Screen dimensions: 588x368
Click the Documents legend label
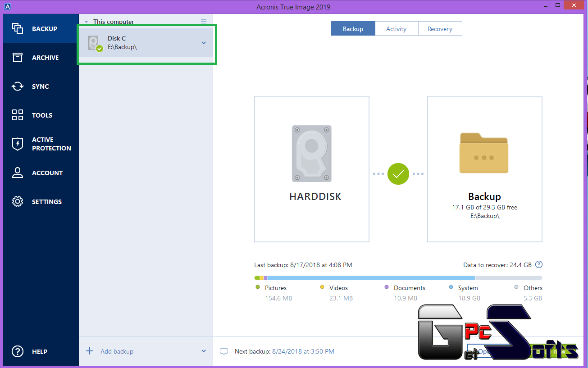410,288
